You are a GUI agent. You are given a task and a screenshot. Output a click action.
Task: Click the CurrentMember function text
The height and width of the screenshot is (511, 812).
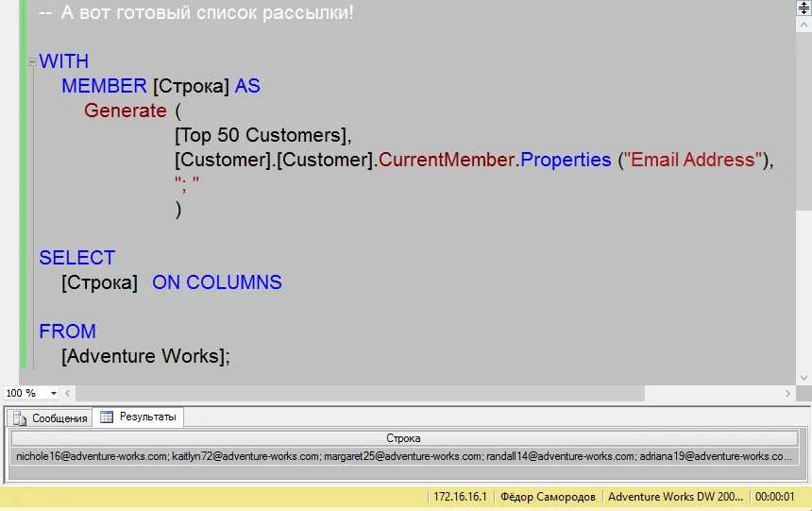(x=447, y=160)
